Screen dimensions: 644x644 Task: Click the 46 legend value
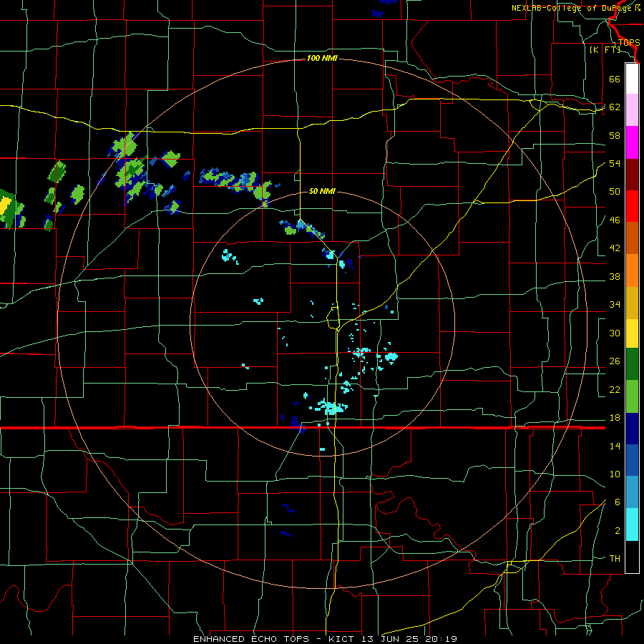(x=615, y=220)
